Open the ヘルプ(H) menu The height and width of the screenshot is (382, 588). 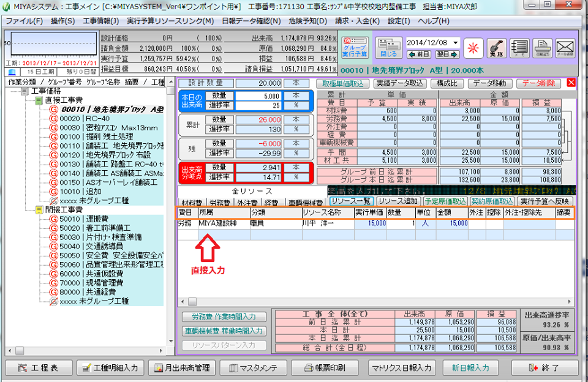(x=434, y=21)
